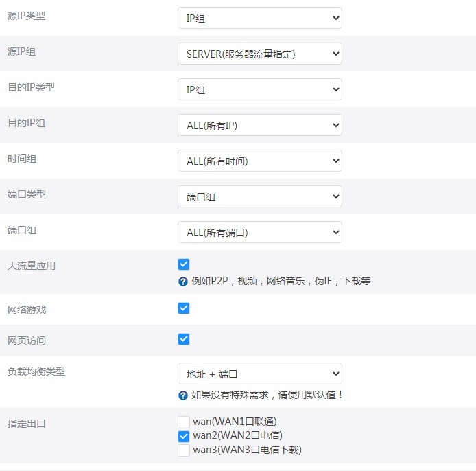Image resolution: width=476 pixels, height=471 pixels.
Task: Uncheck the wan2(WAN2口电信) checkbox
Action: pyautogui.click(x=184, y=437)
